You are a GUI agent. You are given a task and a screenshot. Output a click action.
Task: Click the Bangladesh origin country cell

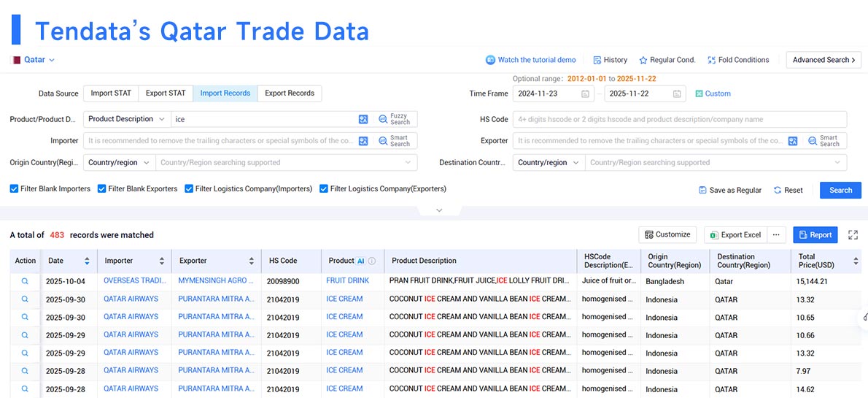click(664, 281)
